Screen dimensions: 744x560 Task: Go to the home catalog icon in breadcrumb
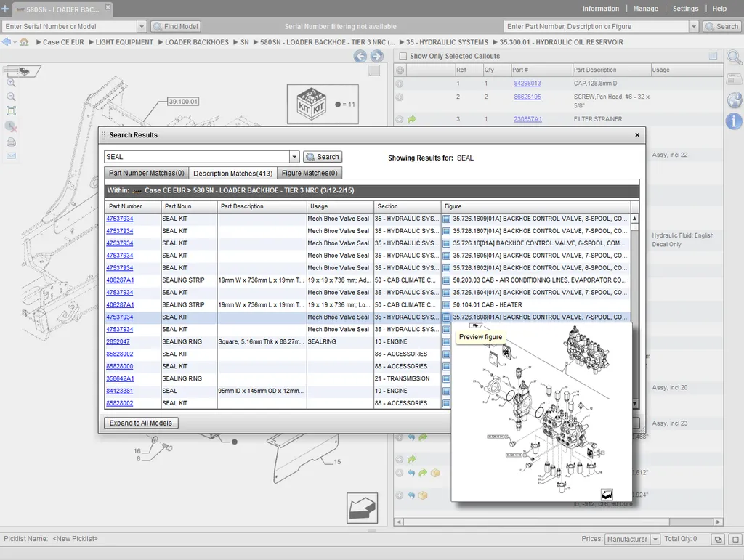(24, 41)
